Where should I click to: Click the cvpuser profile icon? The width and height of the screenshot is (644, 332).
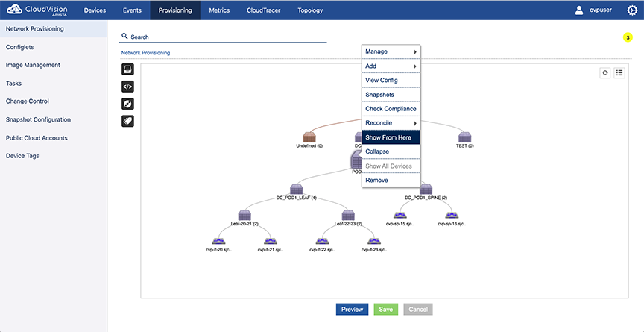point(579,10)
